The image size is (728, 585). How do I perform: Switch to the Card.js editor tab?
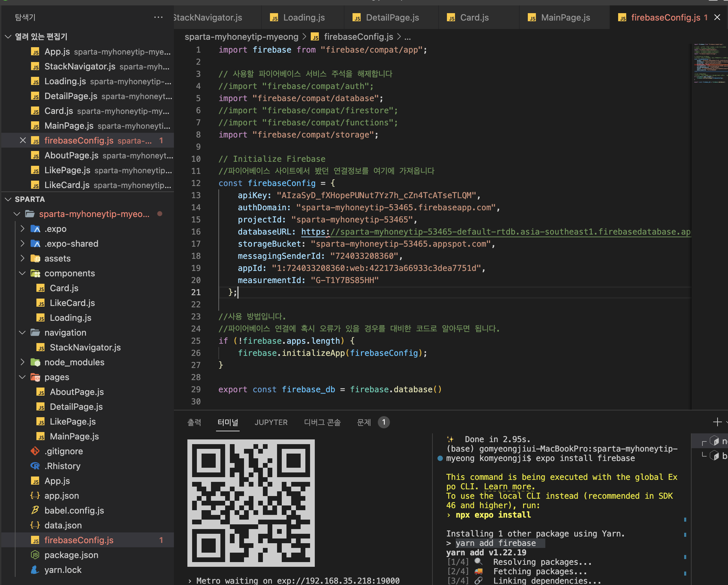(x=479, y=18)
